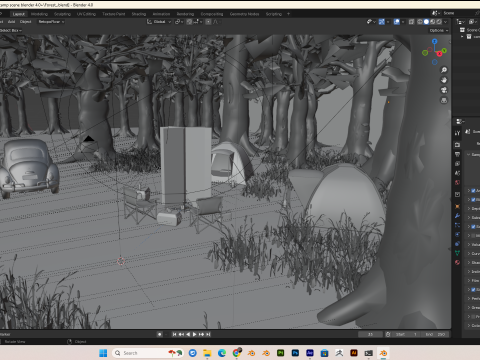Click the 3D cursor in the viewport
Screen dimensions: 480x360
pyautogui.click(x=121, y=261)
